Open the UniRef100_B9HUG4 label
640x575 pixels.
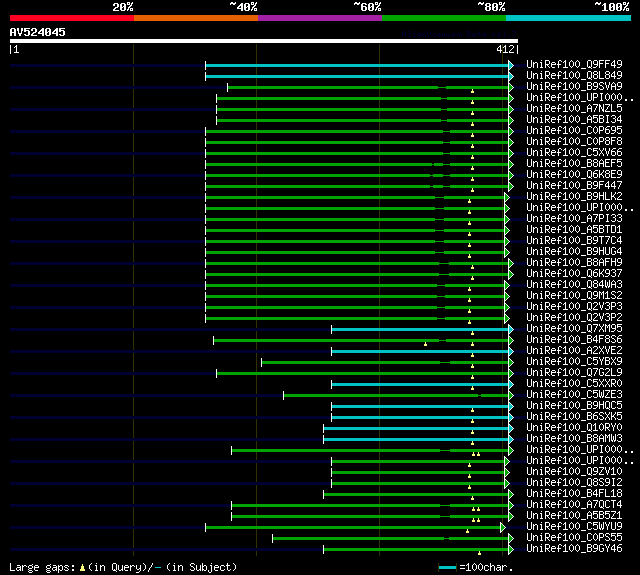574,252
